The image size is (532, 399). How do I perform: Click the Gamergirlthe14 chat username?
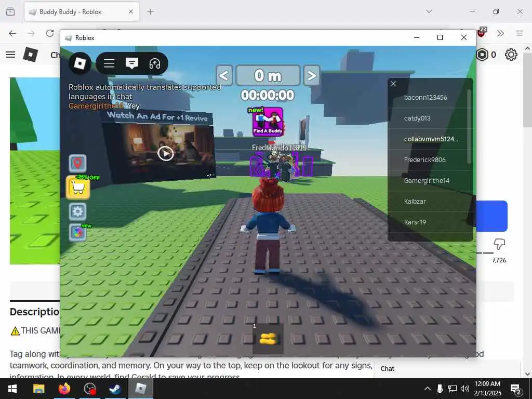96,106
